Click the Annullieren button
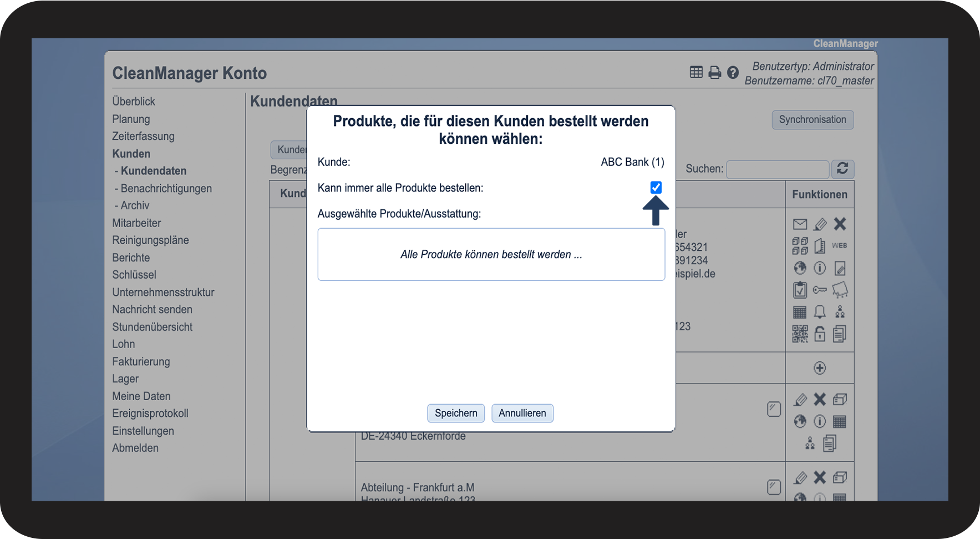This screenshot has height=539, width=980. (x=522, y=413)
